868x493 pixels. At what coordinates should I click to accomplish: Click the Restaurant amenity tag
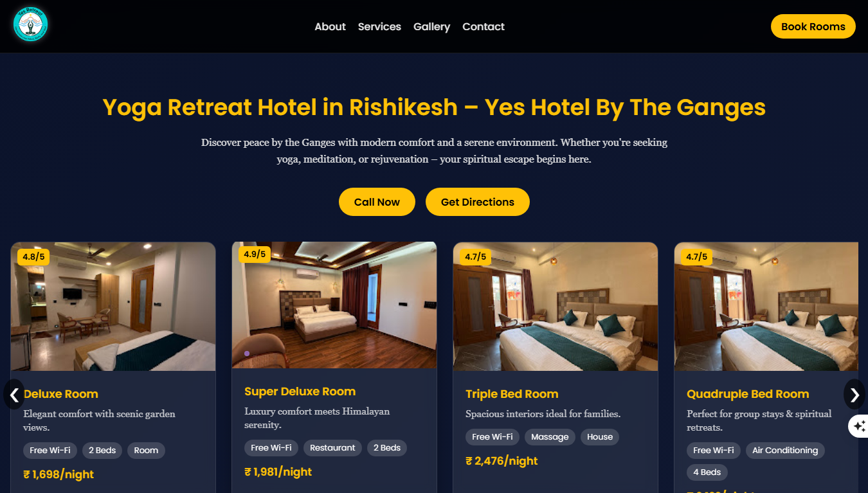click(x=332, y=448)
